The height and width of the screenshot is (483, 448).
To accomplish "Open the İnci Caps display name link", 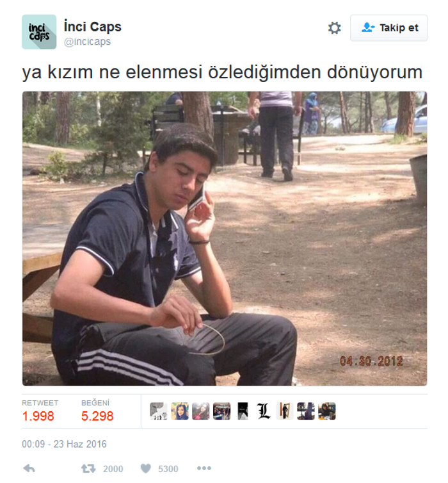I will [92, 27].
